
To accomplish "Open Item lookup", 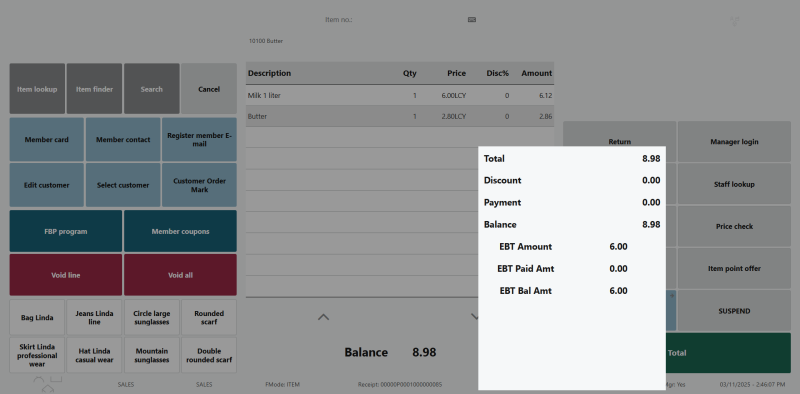I will tap(37, 89).
